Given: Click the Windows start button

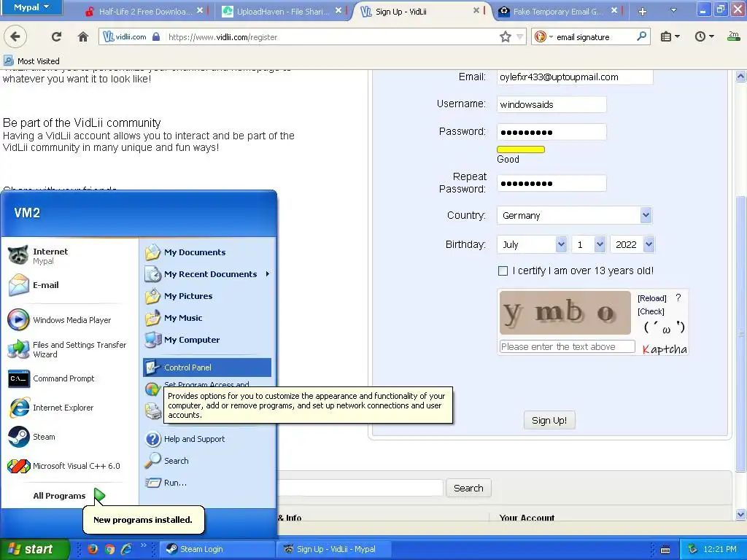Looking at the screenshot, I should (x=34, y=549).
